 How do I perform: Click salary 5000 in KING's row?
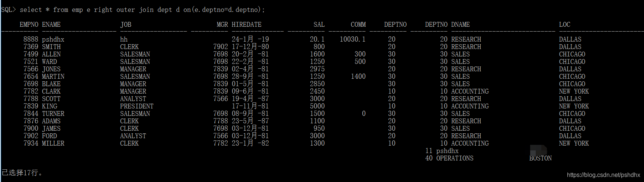coord(317,106)
